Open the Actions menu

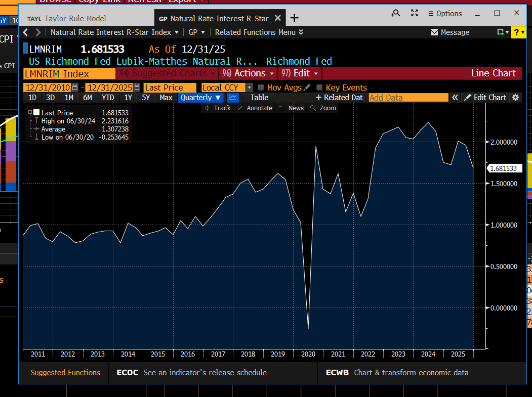click(248, 73)
